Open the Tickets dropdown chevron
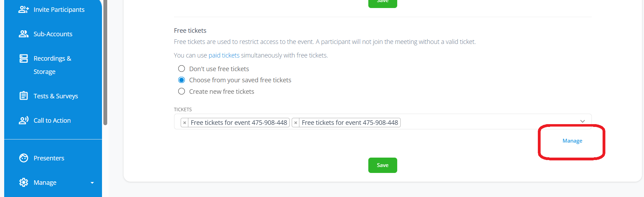Screen dimensions: 644x197 click(x=582, y=121)
